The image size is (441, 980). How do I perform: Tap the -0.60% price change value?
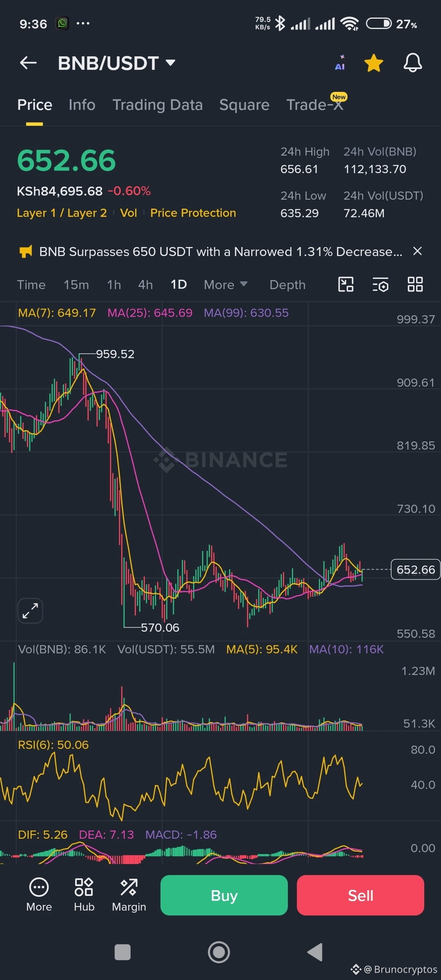coord(129,191)
